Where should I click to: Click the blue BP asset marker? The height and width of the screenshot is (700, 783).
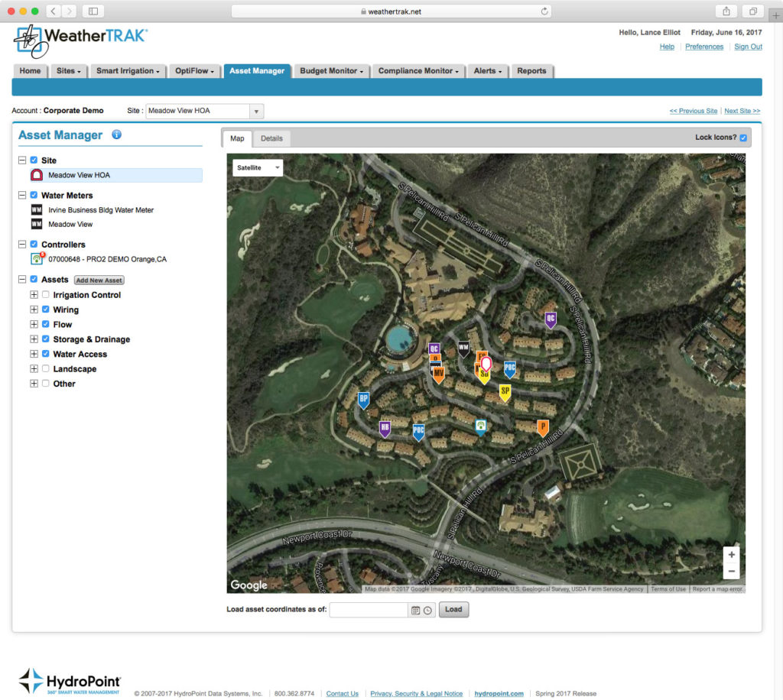[x=363, y=399]
